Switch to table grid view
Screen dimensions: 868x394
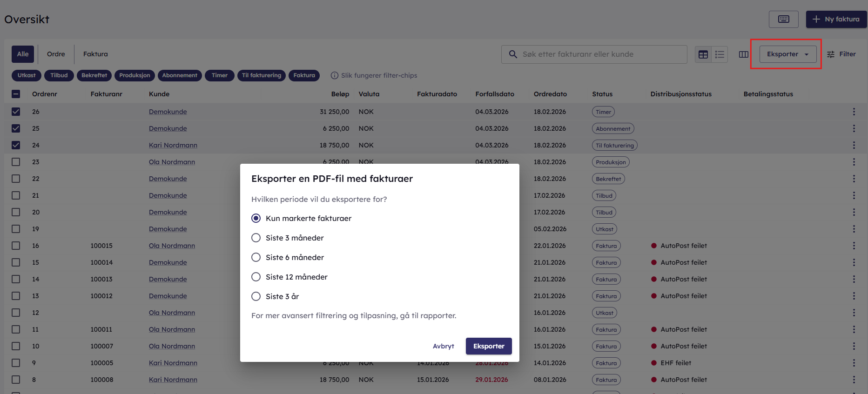[703, 54]
